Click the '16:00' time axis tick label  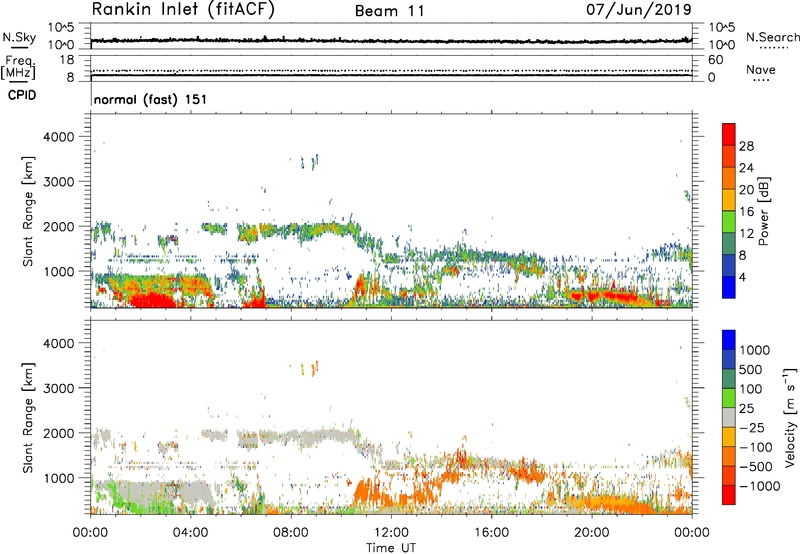(x=491, y=533)
